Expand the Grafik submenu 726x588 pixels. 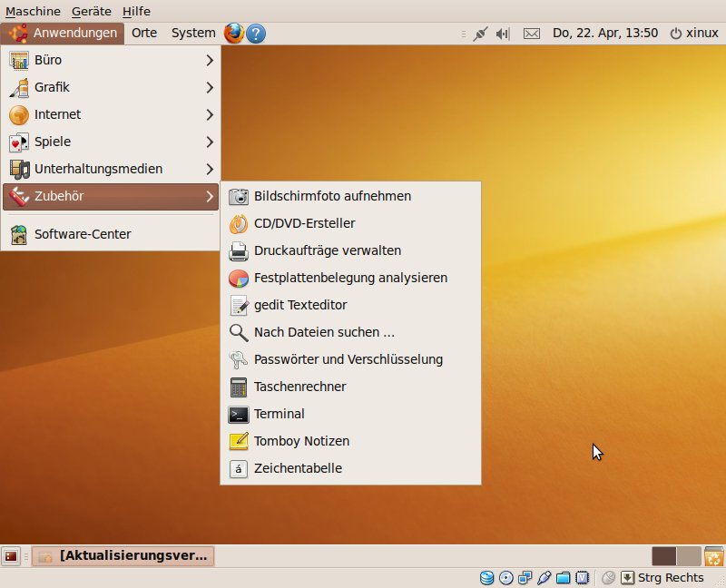109,87
